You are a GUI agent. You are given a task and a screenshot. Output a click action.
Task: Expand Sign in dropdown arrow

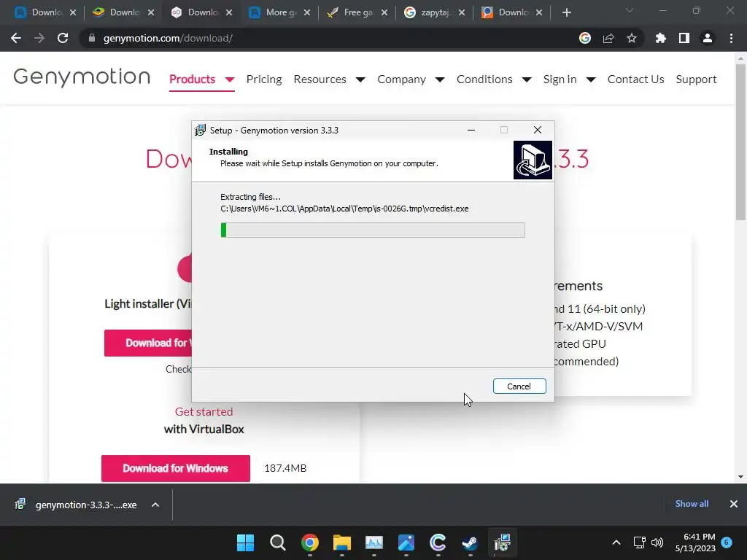(591, 79)
